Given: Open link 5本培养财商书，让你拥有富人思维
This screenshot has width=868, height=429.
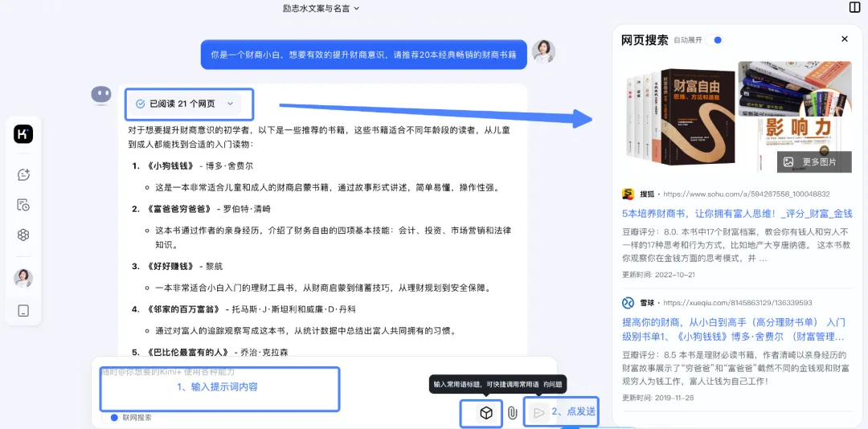Looking at the screenshot, I should (737, 214).
